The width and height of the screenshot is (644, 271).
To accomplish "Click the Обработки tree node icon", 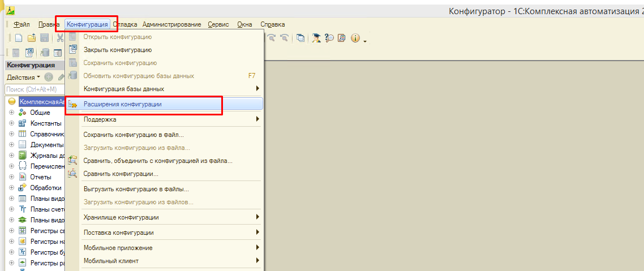I will pyautogui.click(x=23, y=188).
